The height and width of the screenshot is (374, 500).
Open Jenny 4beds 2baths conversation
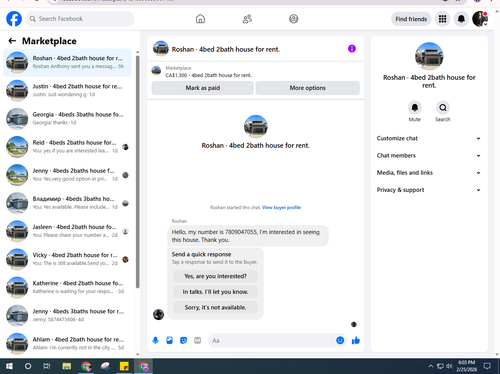pyautogui.click(x=68, y=175)
